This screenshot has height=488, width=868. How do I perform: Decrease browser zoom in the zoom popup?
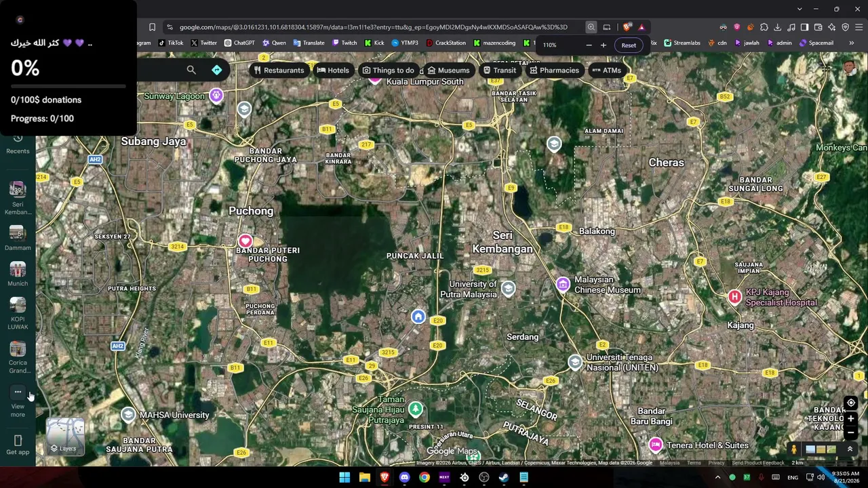coord(589,45)
